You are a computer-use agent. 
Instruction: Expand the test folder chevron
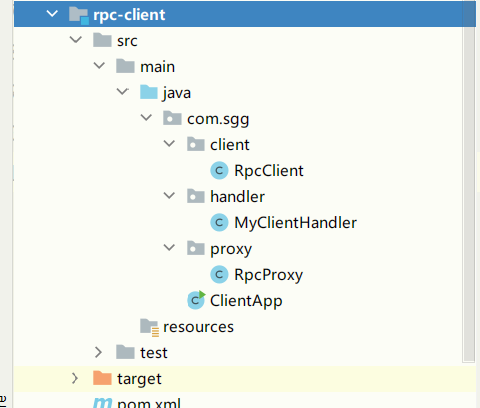(x=98, y=352)
